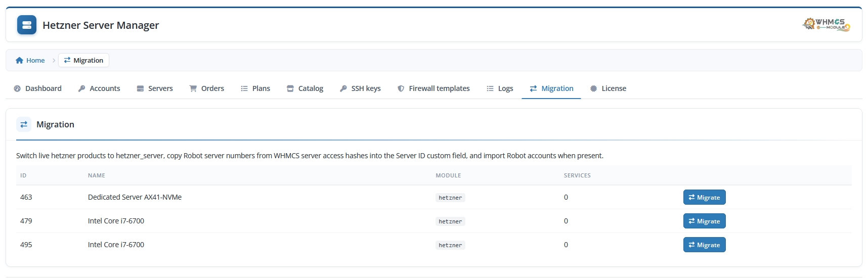The image size is (868, 278).
Task: Click the Hetzner Server Manager title
Action: click(x=101, y=25)
